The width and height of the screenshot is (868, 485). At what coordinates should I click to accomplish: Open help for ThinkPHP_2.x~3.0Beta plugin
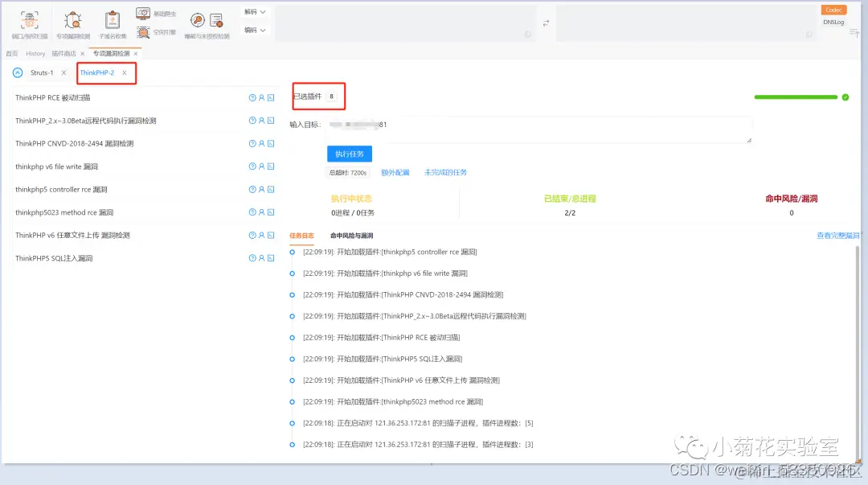252,121
